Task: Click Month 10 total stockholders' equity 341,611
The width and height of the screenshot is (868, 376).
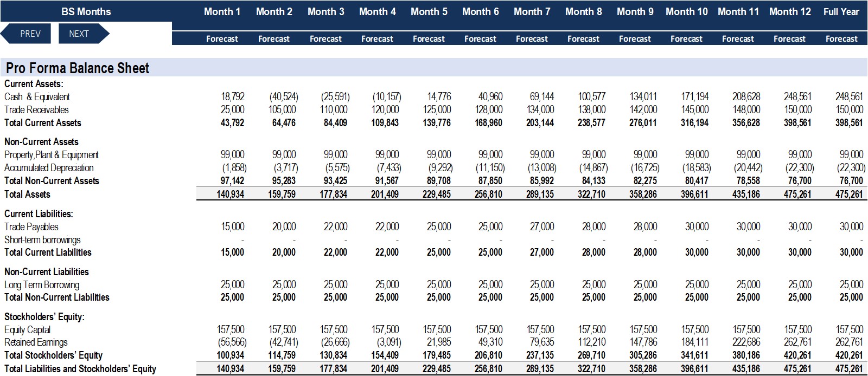Action: [695, 355]
